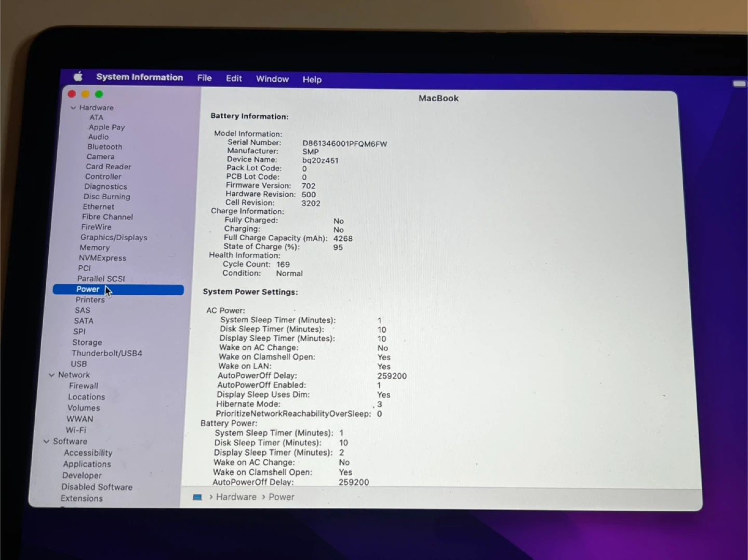Select Bluetooth in the sidebar

point(104,147)
